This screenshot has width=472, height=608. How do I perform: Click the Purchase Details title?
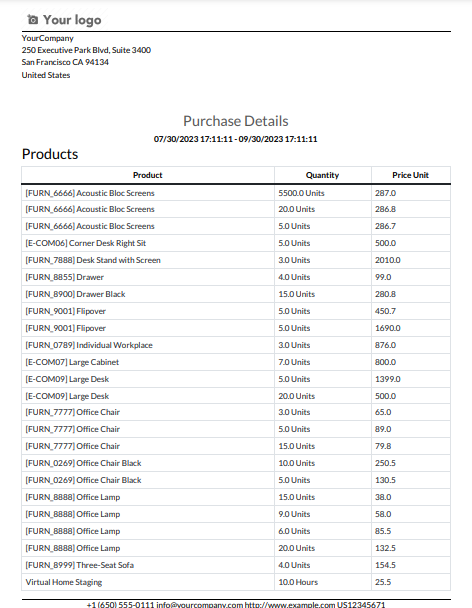tap(236, 121)
